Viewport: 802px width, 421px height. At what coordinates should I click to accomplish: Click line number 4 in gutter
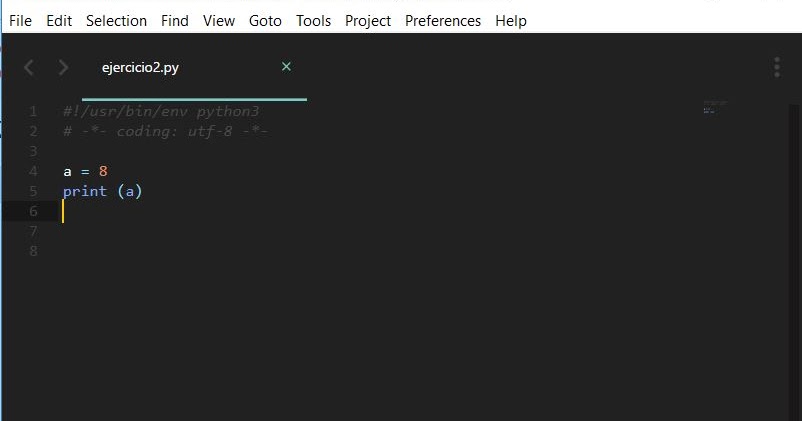click(33, 171)
